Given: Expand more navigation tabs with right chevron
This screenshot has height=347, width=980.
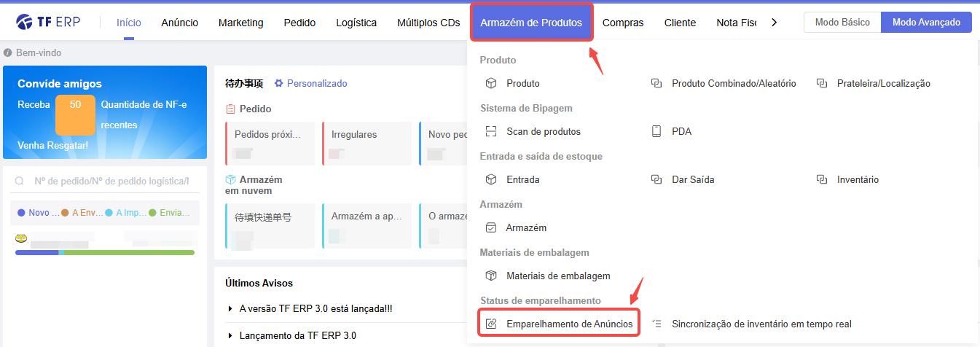Looking at the screenshot, I should pyautogui.click(x=774, y=23).
